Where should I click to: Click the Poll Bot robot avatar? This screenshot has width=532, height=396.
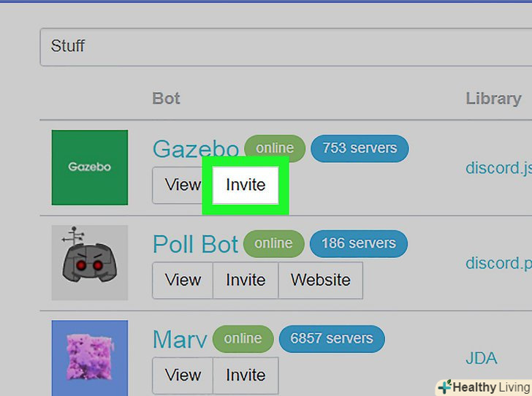(90, 262)
